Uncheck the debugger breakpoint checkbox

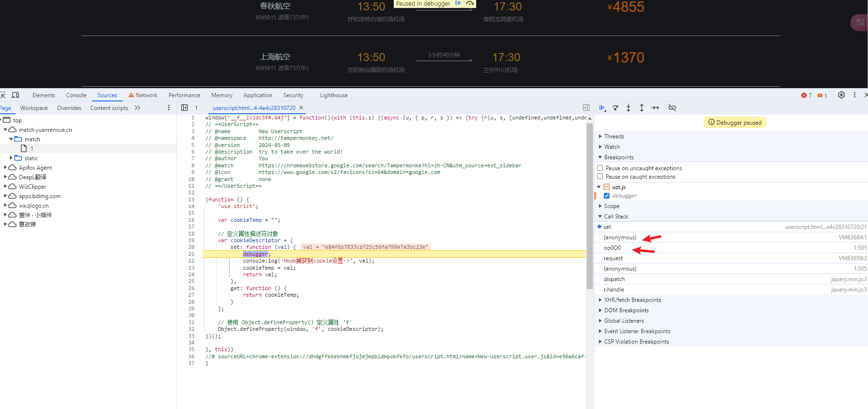[x=607, y=195]
